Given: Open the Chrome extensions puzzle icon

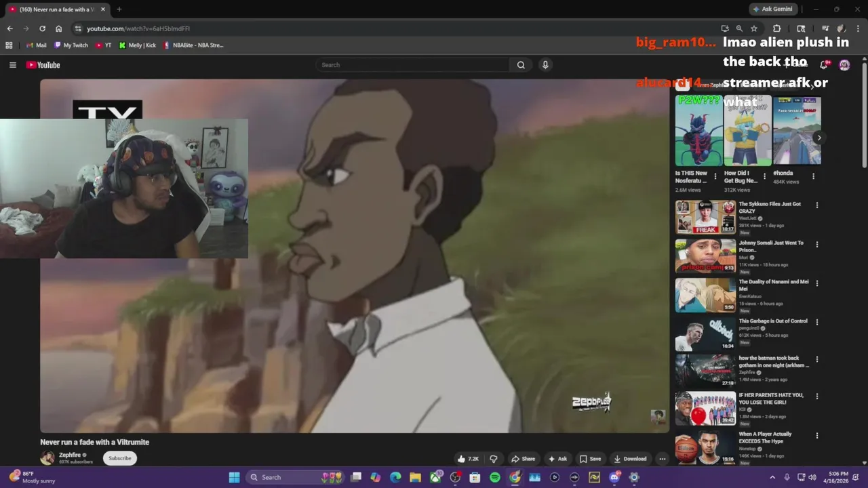Looking at the screenshot, I should tap(777, 28).
